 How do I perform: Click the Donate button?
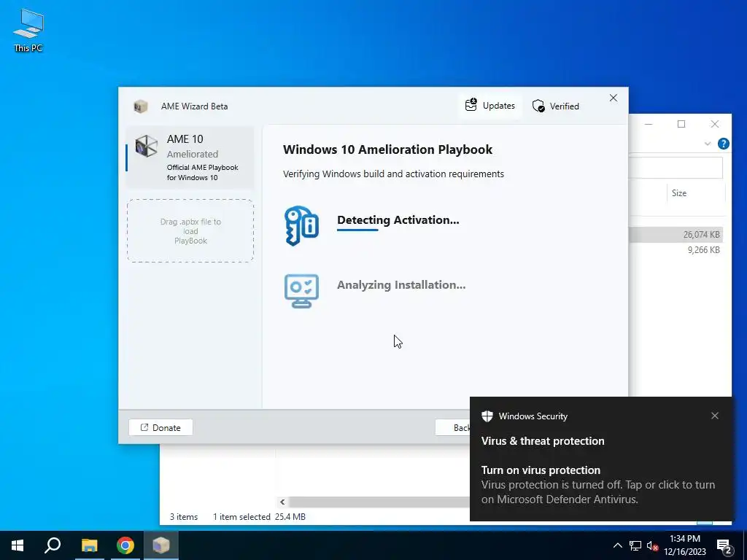pyautogui.click(x=160, y=427)
